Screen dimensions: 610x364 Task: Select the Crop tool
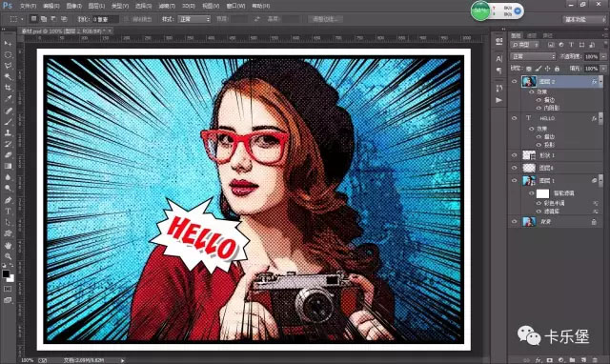tap(8, 88)
